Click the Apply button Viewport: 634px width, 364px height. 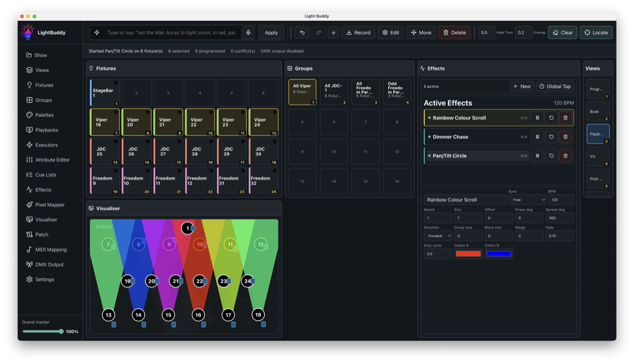pyautogui.click(x=272, y=33)
